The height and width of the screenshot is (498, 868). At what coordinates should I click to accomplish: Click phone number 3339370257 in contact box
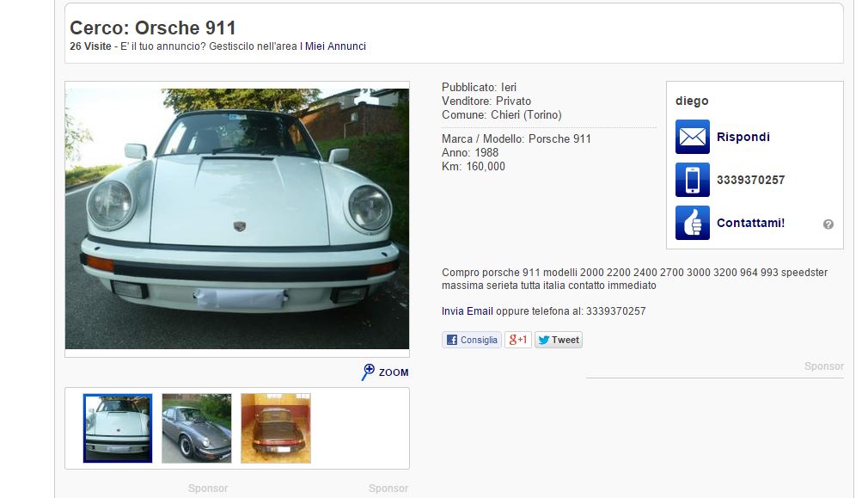(x=750, y=180)
